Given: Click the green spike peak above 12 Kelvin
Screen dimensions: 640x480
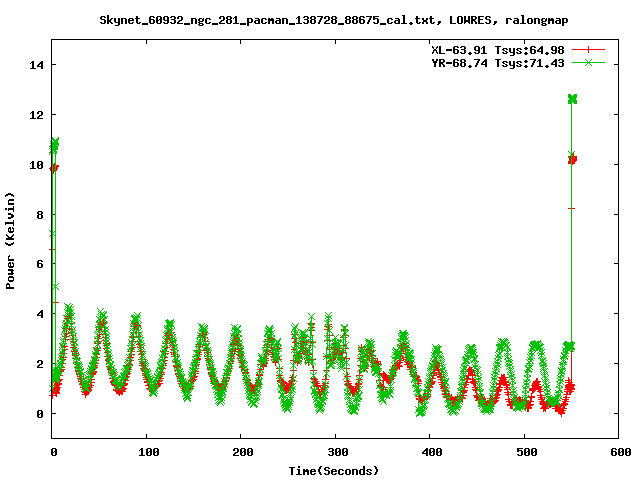Looking at the screenshot, I should (572, 99).
